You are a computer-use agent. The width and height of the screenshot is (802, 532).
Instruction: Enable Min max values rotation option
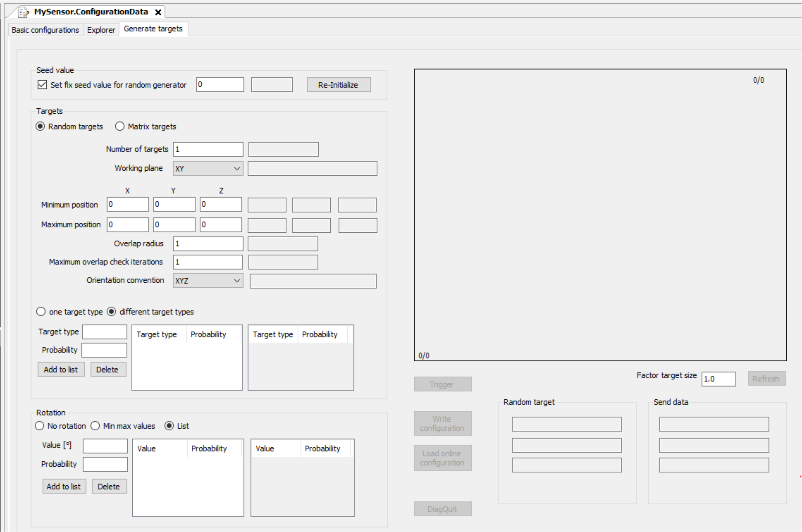coord(95,425)
